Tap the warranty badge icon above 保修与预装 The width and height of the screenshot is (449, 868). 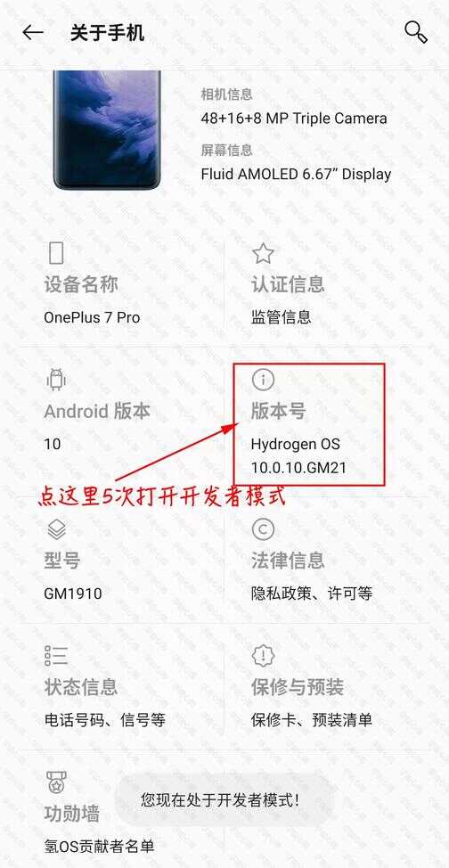[x=263, y=655]
